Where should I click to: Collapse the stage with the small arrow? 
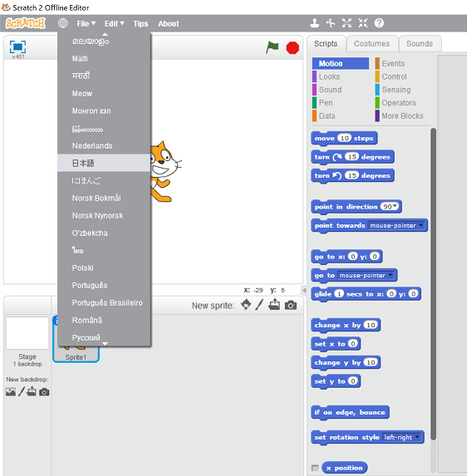pos(304,291)
